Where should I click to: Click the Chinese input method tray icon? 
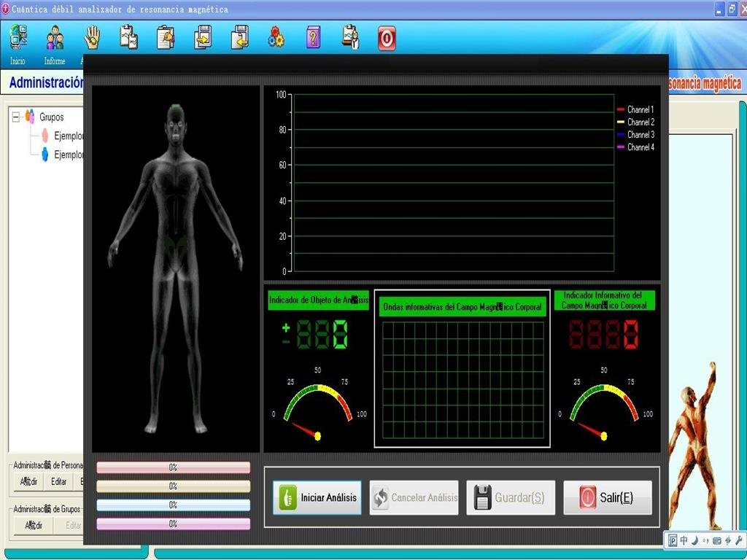point(684,540)
